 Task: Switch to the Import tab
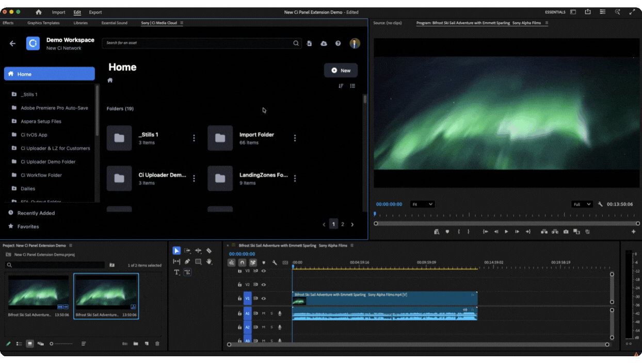(58, 12)
